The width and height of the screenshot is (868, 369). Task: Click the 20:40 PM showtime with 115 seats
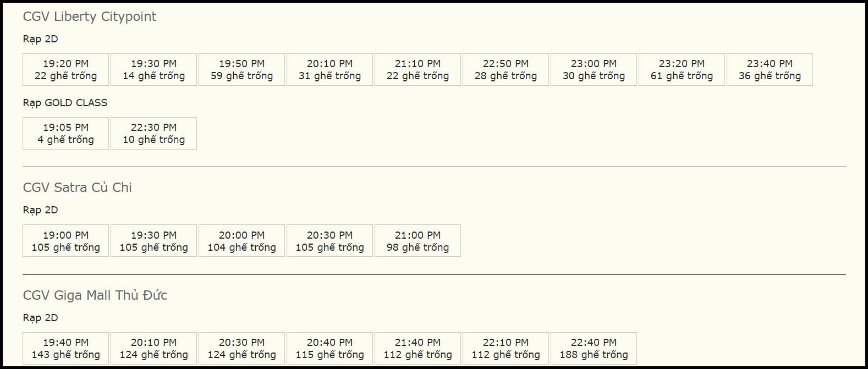pyautogui.click(x=329, y=348)
